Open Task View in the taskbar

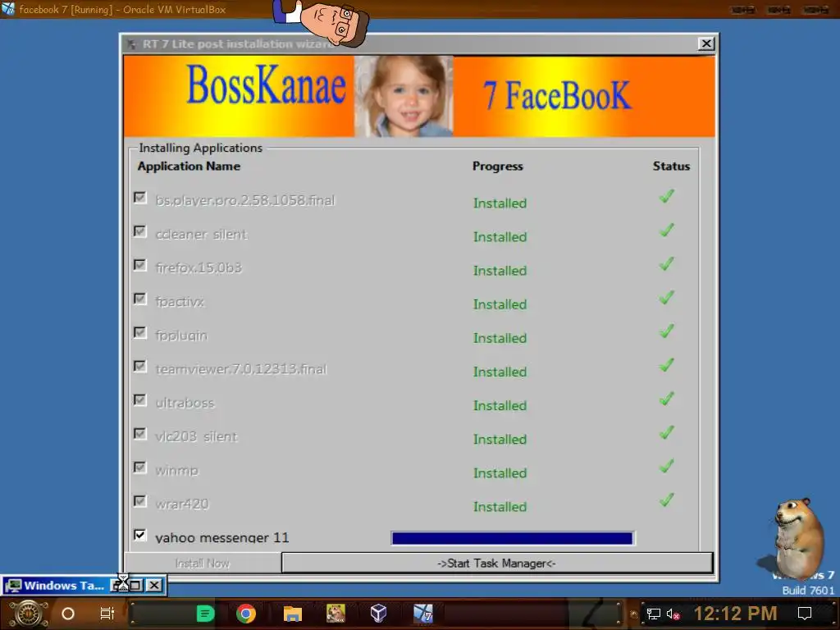(x=107, y=614)
